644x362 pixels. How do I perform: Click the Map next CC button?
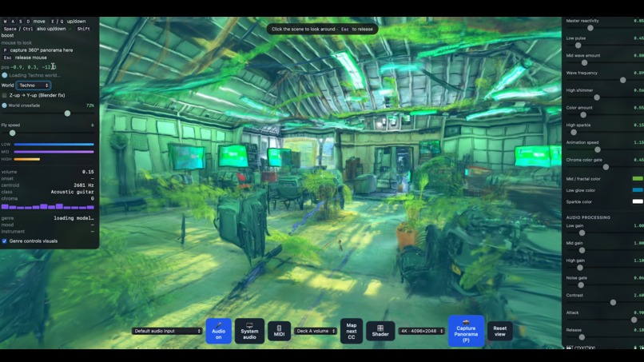coord(351,331)
